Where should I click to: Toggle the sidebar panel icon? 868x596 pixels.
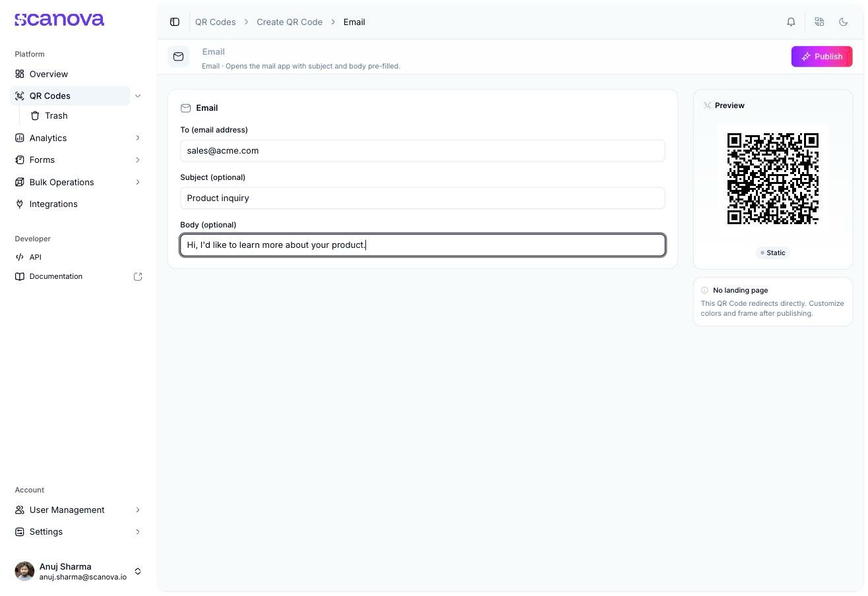175,22
